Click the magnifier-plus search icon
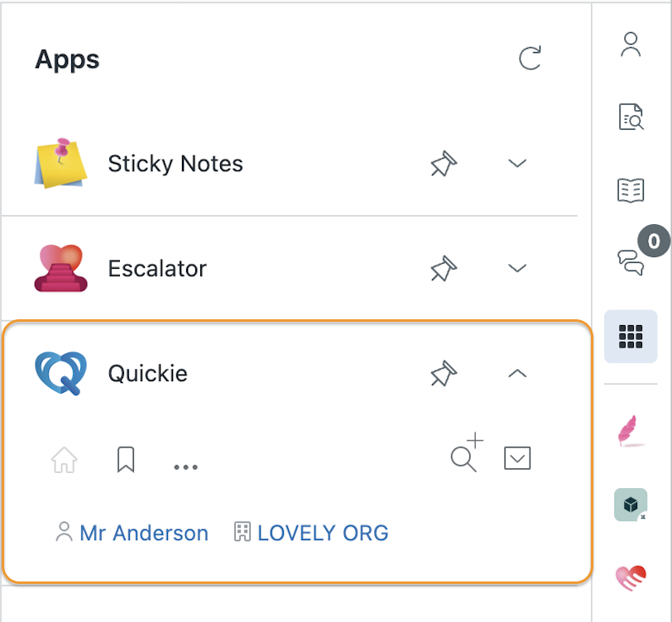Viewport: 672px width, 622px height. pyautogui.click(x=467, y=452)
